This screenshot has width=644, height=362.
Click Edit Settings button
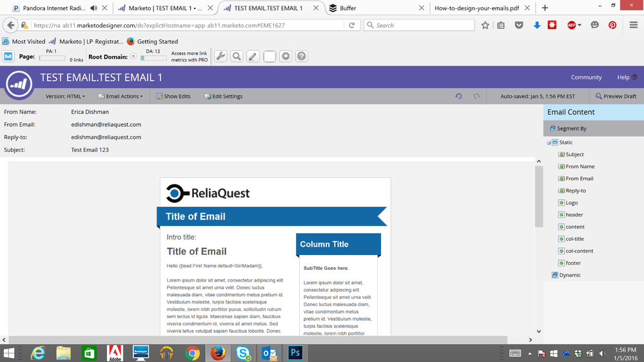click(x=224, y=96)
